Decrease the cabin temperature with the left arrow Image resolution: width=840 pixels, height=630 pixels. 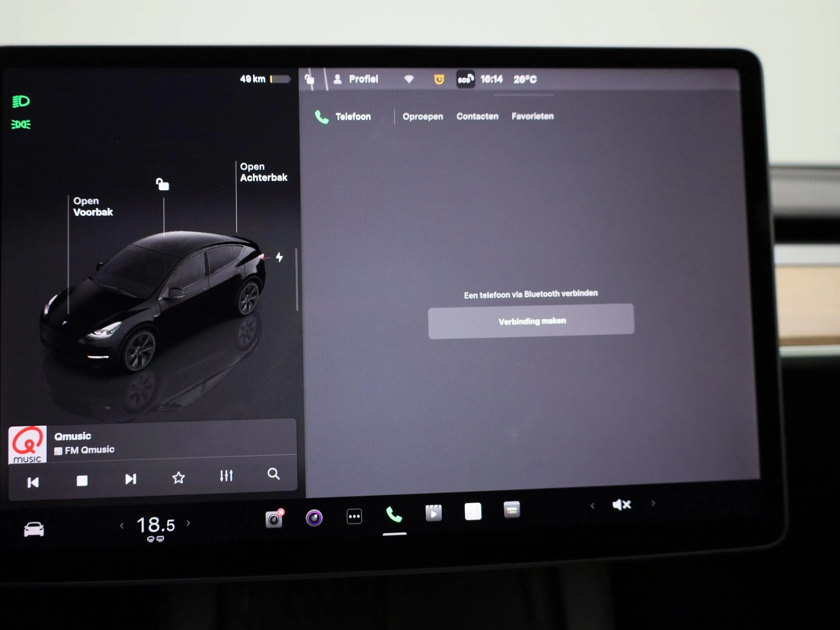click(x=122, y=526)
